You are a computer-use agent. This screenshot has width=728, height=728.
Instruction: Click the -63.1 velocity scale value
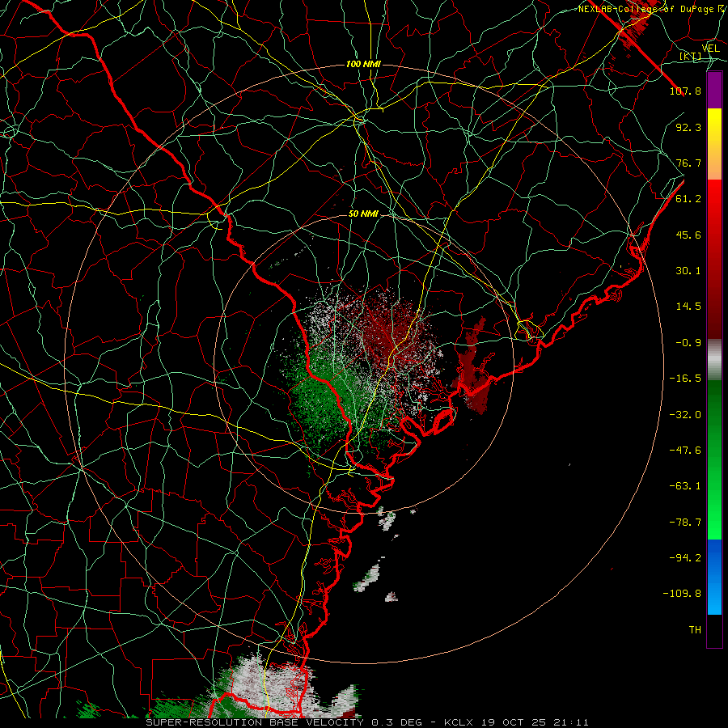[x=685, y=486]
